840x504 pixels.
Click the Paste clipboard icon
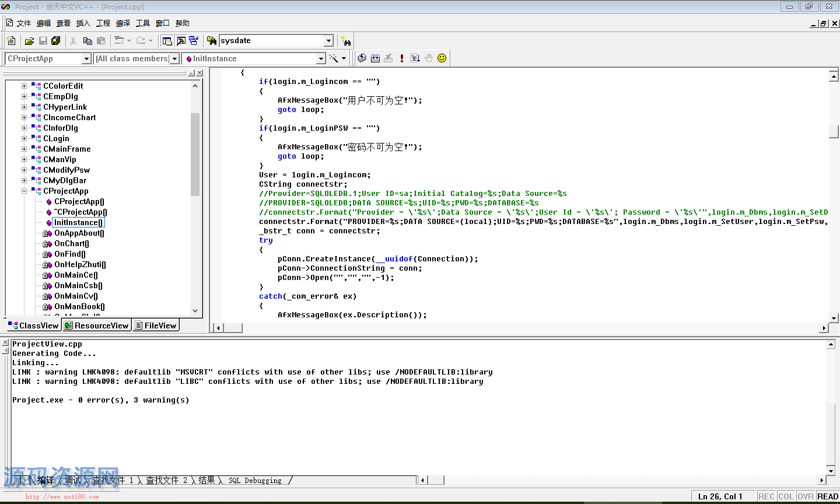pyautogui.click(x=101, y=41)
